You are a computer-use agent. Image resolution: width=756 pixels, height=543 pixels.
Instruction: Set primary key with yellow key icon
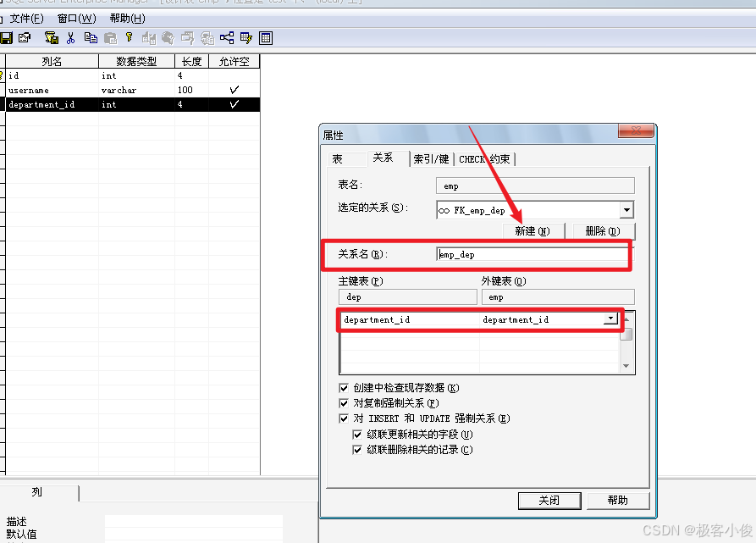click(x=129, y=37)
